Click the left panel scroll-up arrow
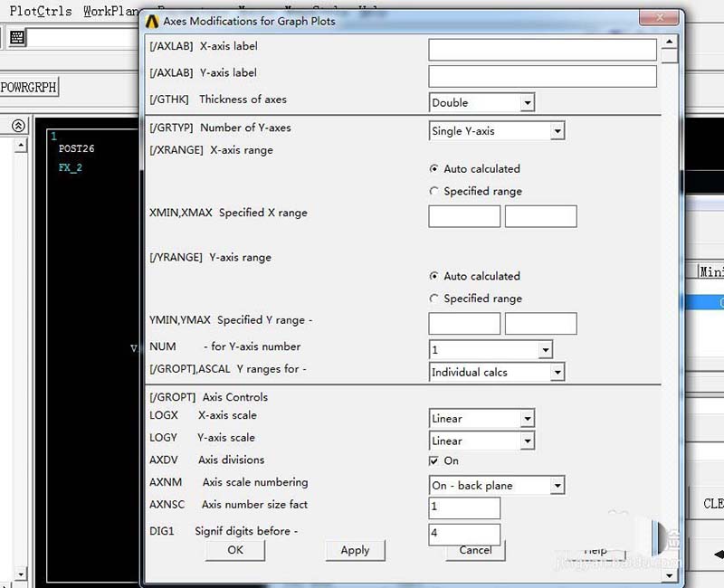Image resolution: width=724 pixels, height=588 pixels. point(21,146)
